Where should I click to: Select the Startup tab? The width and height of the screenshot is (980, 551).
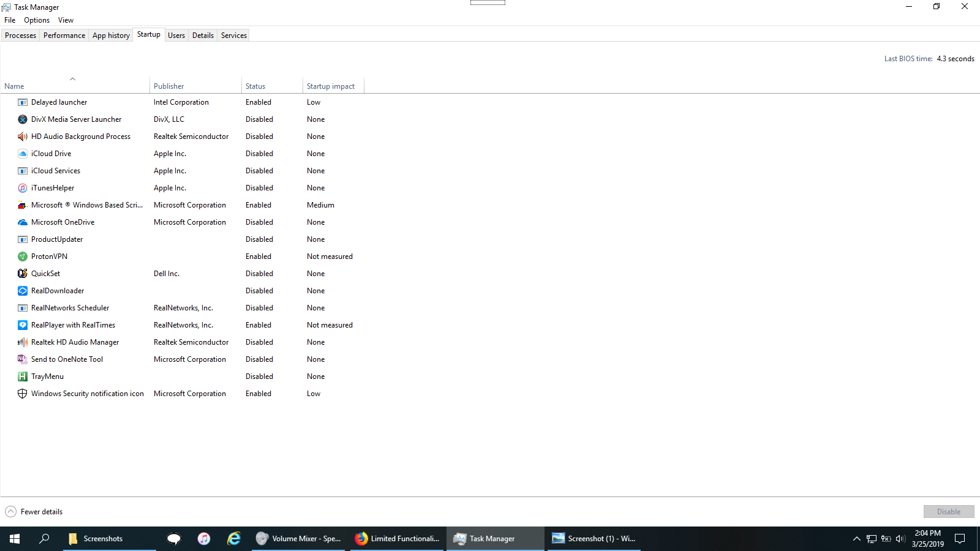[149, 34]
